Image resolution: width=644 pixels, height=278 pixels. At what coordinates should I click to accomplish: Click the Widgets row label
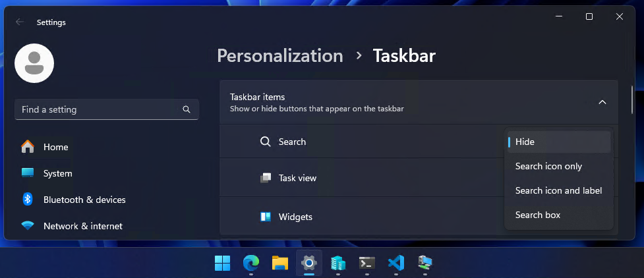tap(295, 217)
